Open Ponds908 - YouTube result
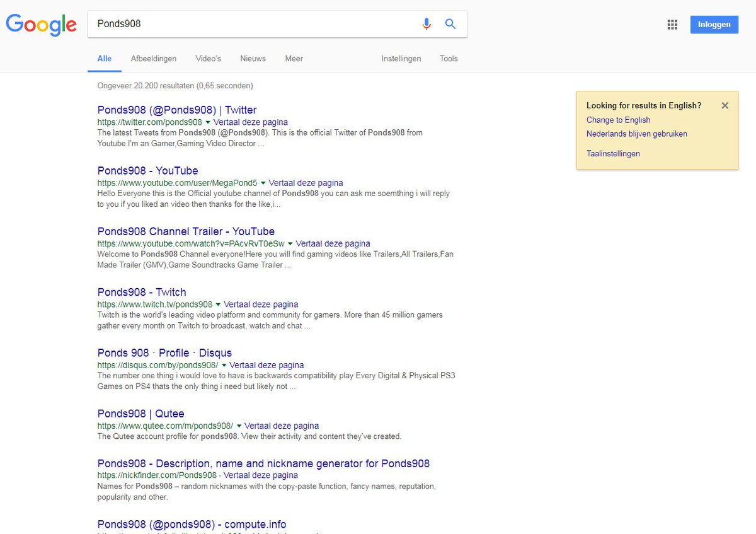 pos(147,171)
